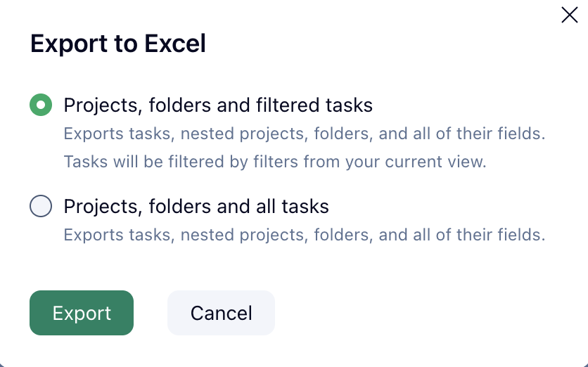This screenshot has width=588, height=367.
Task: Select the all tasks radio button
Action: point(41,207)
